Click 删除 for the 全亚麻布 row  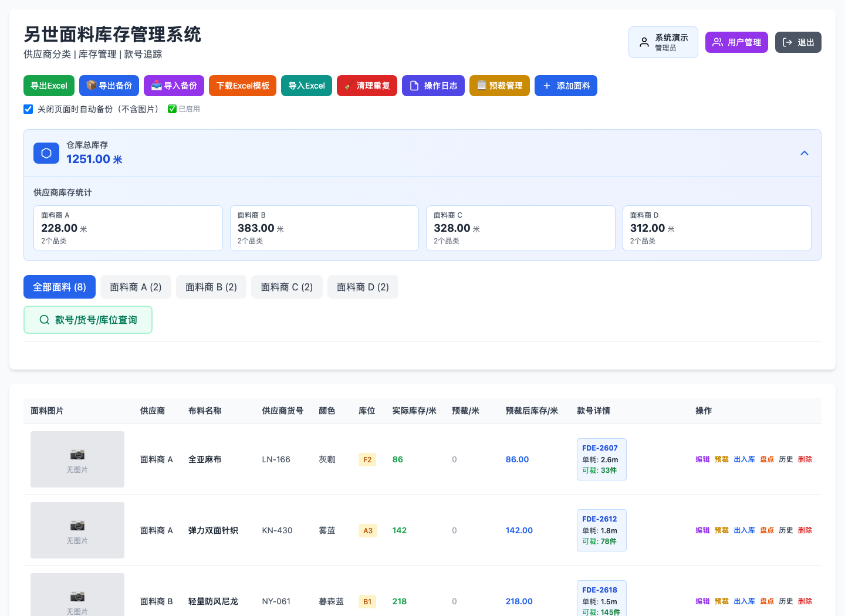(x=805, y=459)
